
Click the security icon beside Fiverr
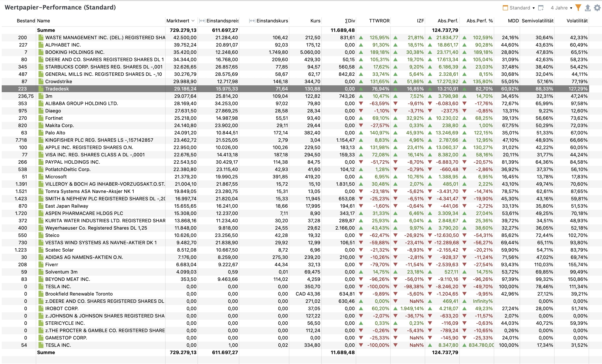[41, 265]
